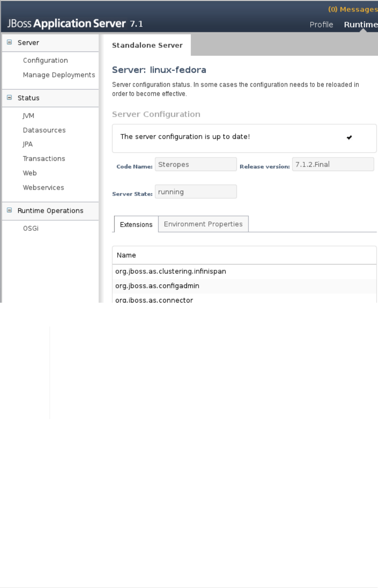Click the Server State field
Viewport: 378px width, 588px height.
coord(196,191)
